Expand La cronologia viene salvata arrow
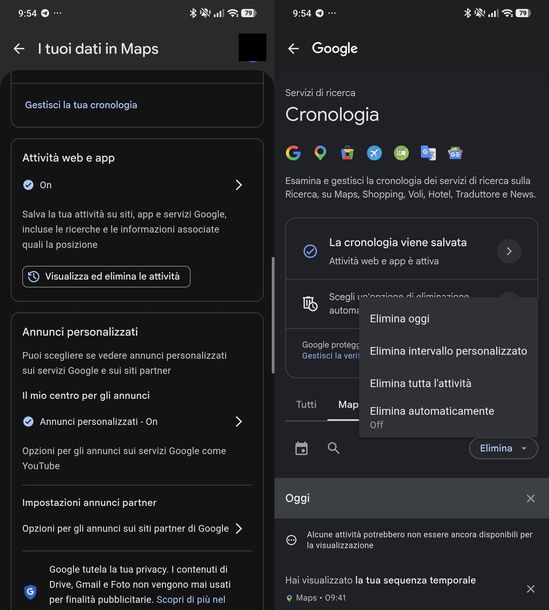 pos(509,251)
